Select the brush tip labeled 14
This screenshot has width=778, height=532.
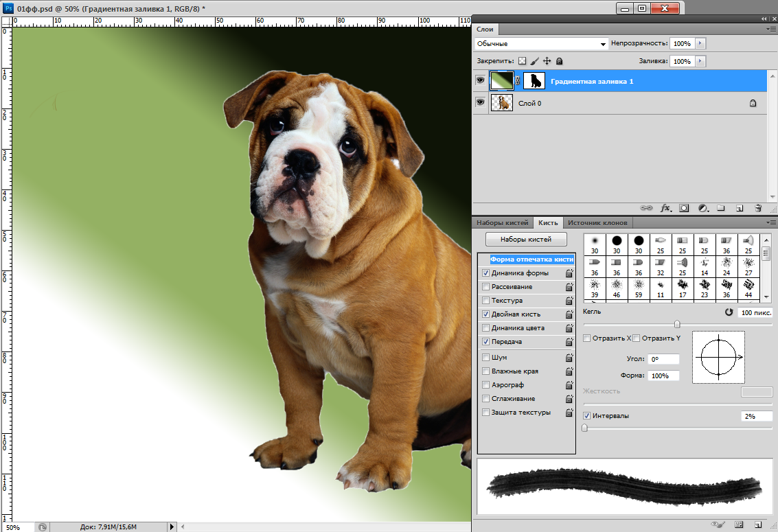tap(705, 266)
